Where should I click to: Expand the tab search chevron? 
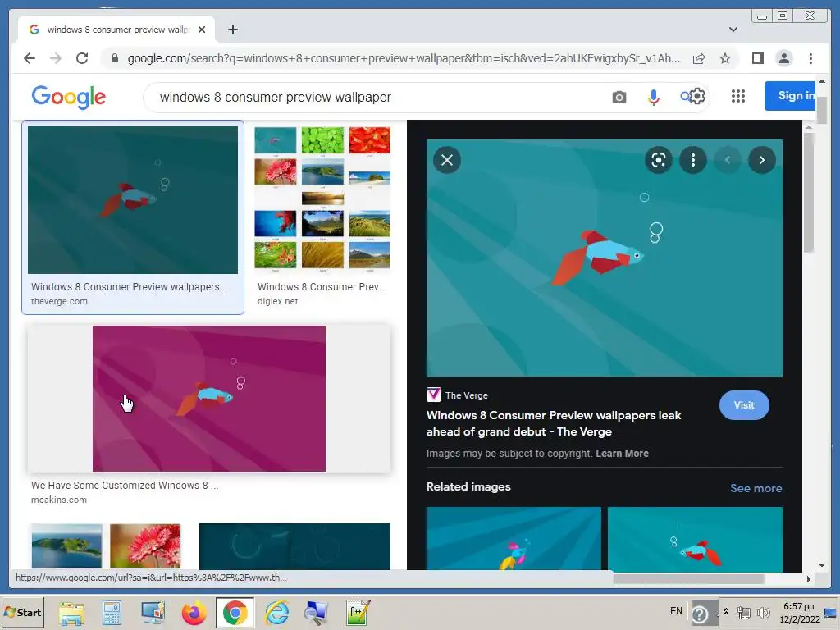(733, 30)
